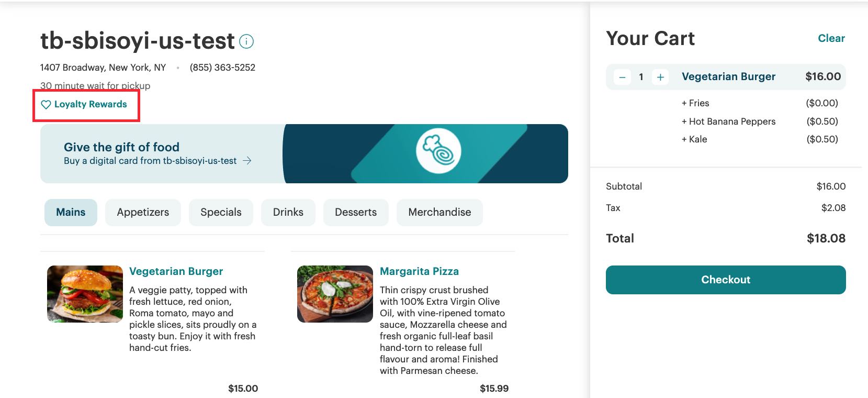Click the quantity number in the cart
The height and width of the screenshot is (398, 868).
click(641, 76)
